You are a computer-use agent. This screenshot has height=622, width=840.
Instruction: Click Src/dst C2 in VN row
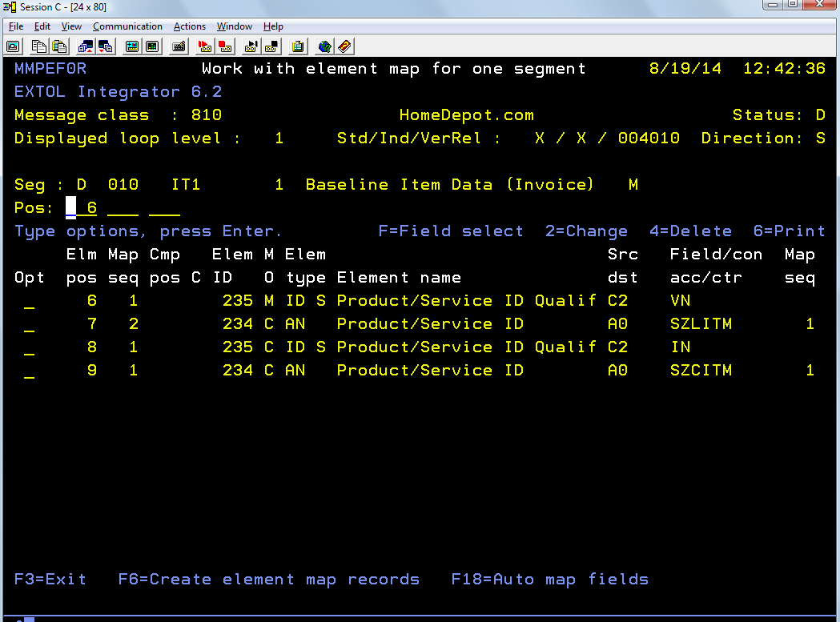click(617, 300)
